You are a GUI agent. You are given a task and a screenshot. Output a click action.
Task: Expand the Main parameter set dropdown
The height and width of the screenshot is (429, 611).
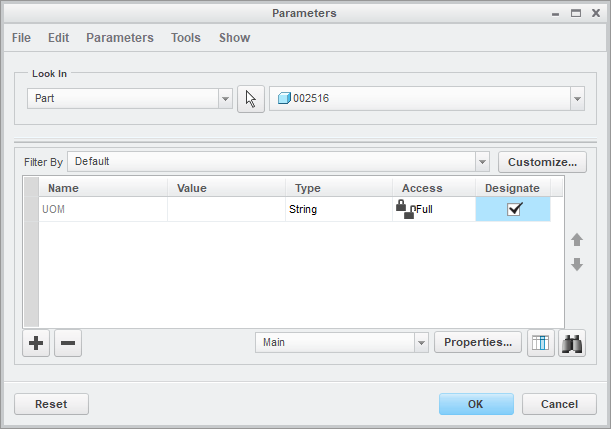[421, 342]
